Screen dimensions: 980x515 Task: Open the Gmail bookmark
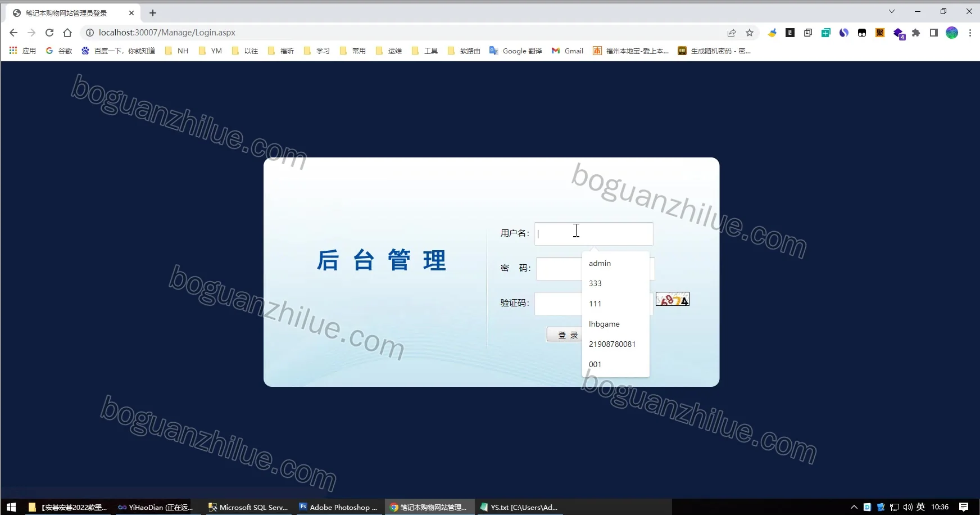pos(568,51)
